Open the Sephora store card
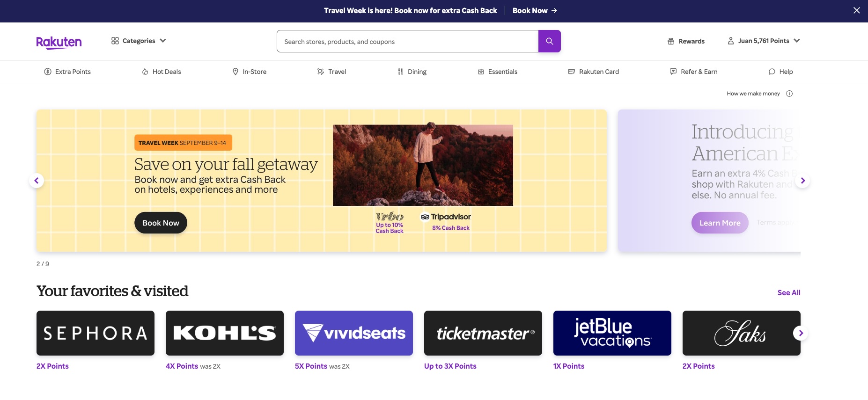This screenshot has height=400, width=868. click(x=96, y=333)
